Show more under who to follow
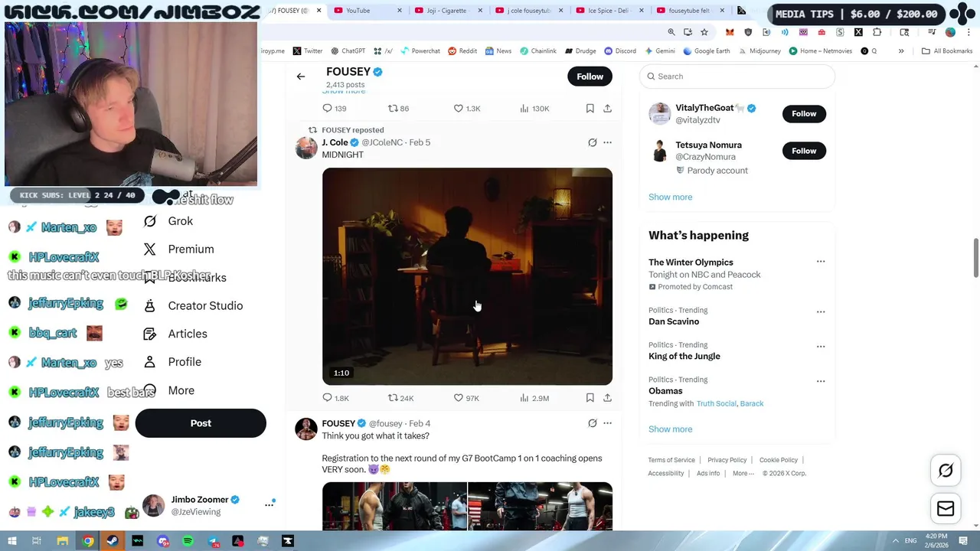Screen dimensions: 980x551 coord(670,197)
